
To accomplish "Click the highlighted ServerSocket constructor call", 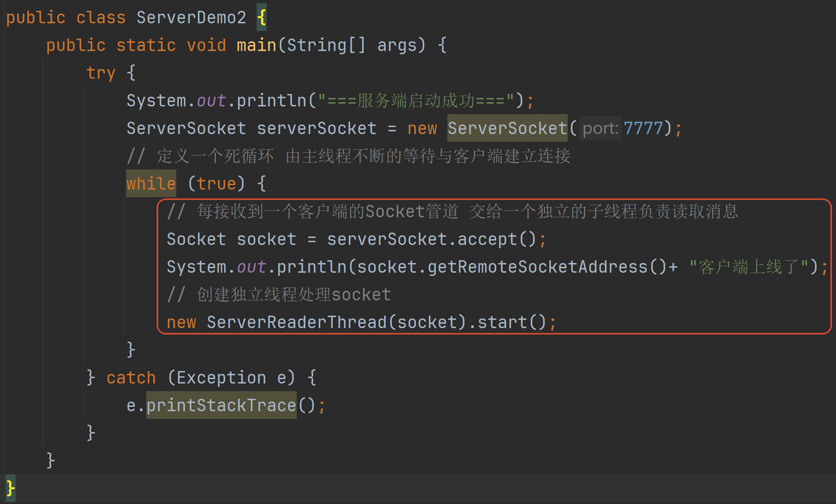I will pos(507,129).
